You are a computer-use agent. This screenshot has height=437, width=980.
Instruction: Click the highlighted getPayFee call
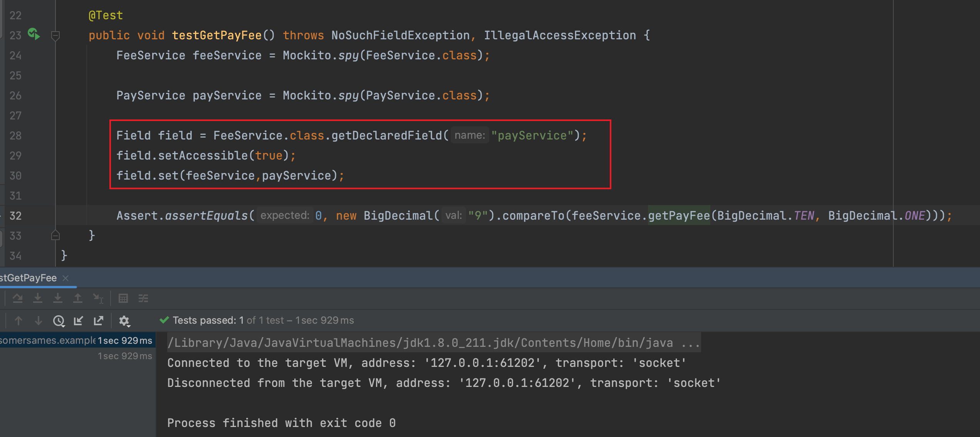click(679, 215)
